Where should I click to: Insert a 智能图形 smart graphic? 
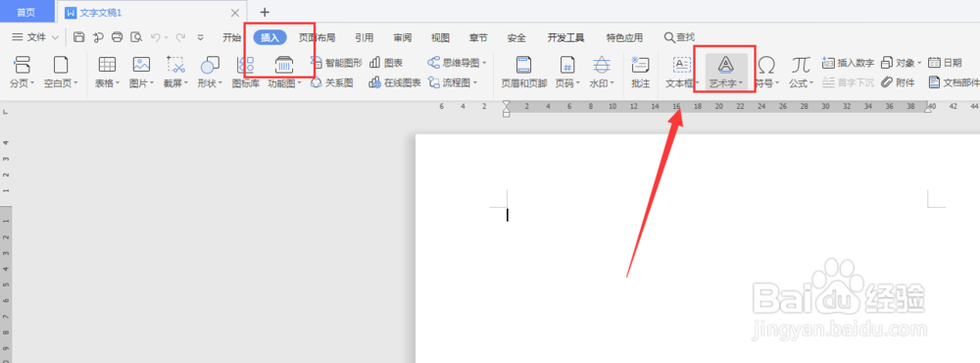click(336, 63)
